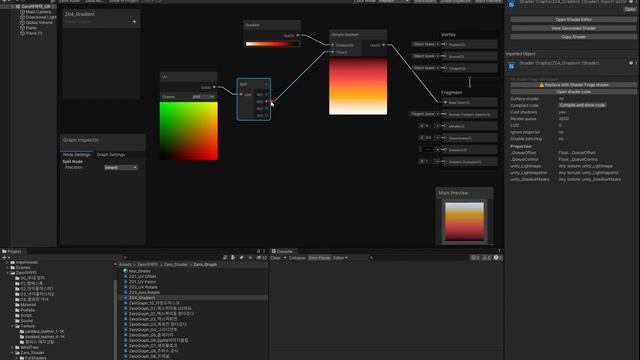This screenshot has height=360, width=640.
Task: Click the Mat_Shader material asset icon
Action: pyautogui.click(x=125, y=271)
